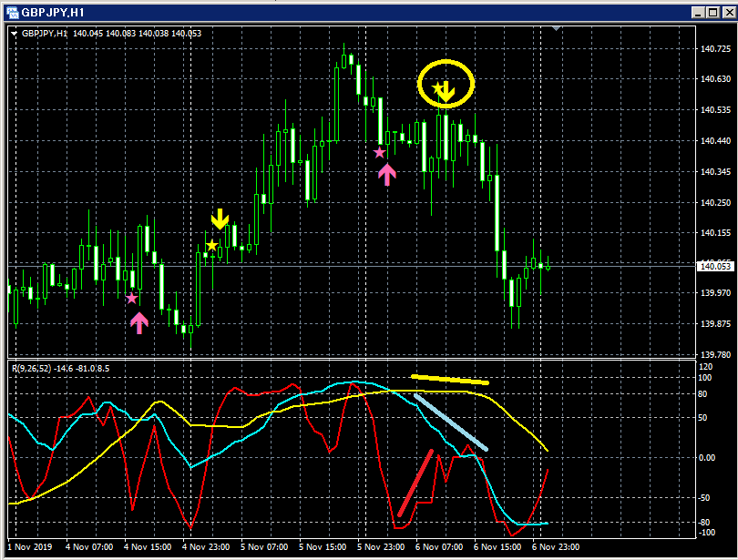Click the 5 Nov 07:00 time label
The image size is (738, 560).
tap(264, 547)
